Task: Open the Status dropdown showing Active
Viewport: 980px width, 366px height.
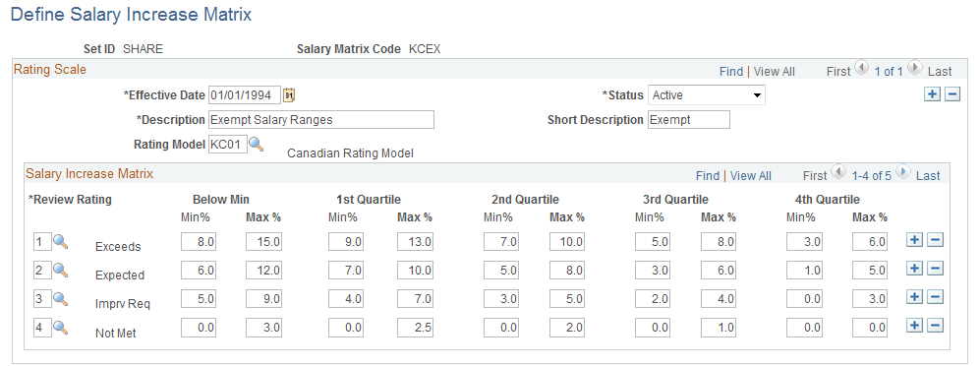Action: 707,95
